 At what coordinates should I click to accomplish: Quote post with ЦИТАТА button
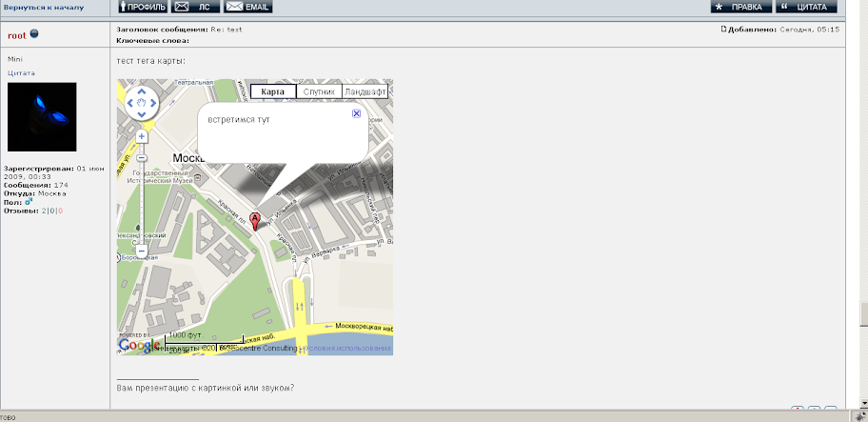pyautogui.click(x=806, y=7)
